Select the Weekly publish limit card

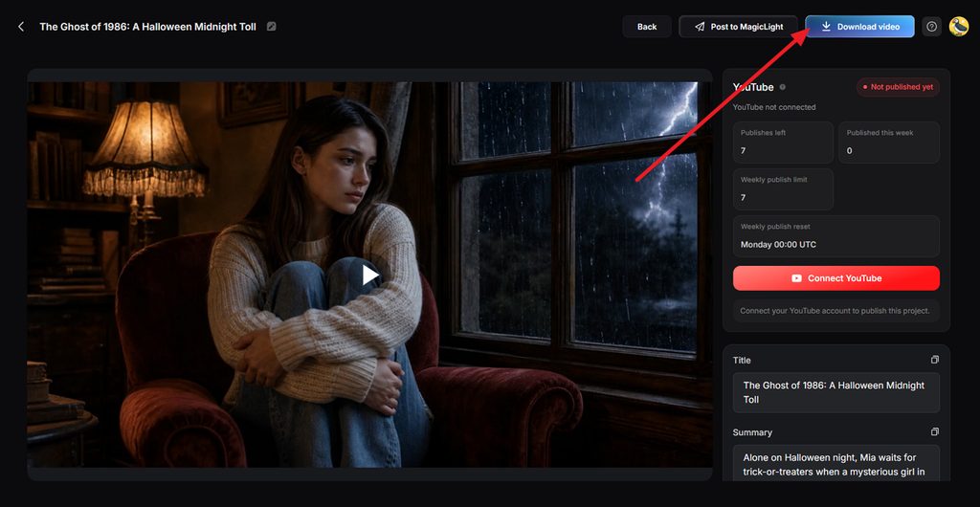tap(783, 189)
